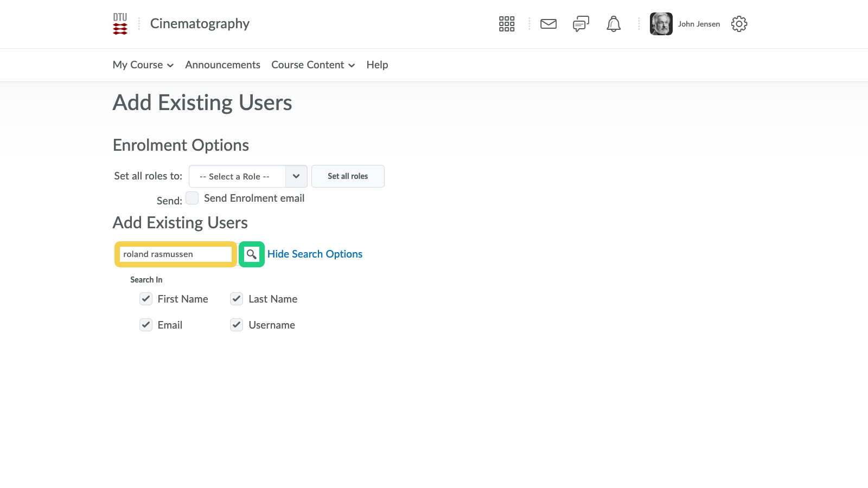The image size is (868, 488).
Task: Click the DTU logo
Action: [x=120, y=24]
